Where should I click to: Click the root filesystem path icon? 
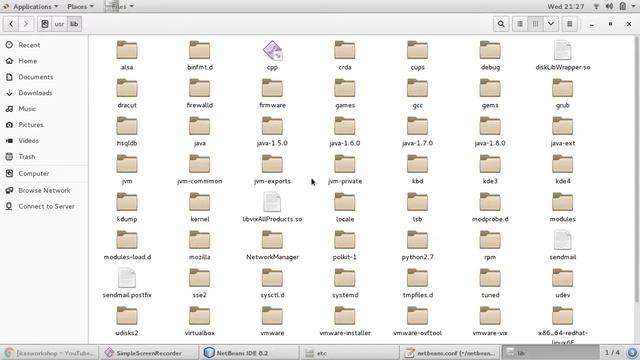coord(45,24)
